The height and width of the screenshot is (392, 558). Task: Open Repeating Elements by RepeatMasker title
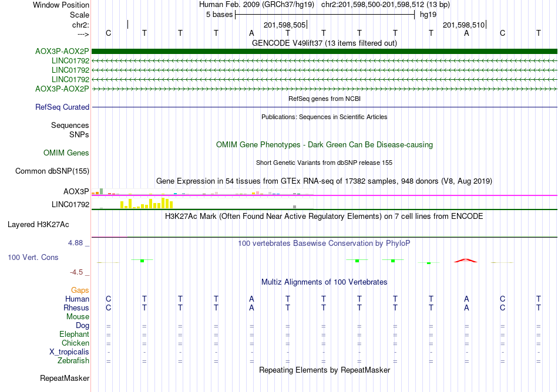click(x=324, y=370)
